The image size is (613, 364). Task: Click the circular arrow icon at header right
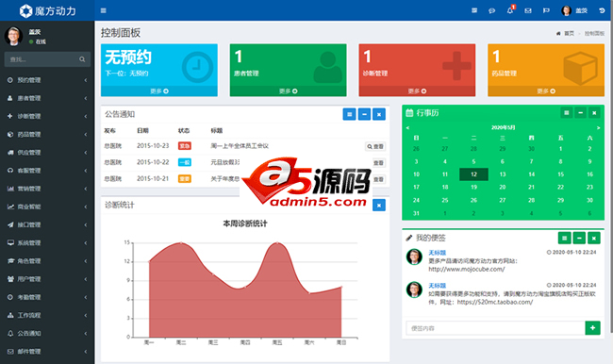[x=602, y=10]
